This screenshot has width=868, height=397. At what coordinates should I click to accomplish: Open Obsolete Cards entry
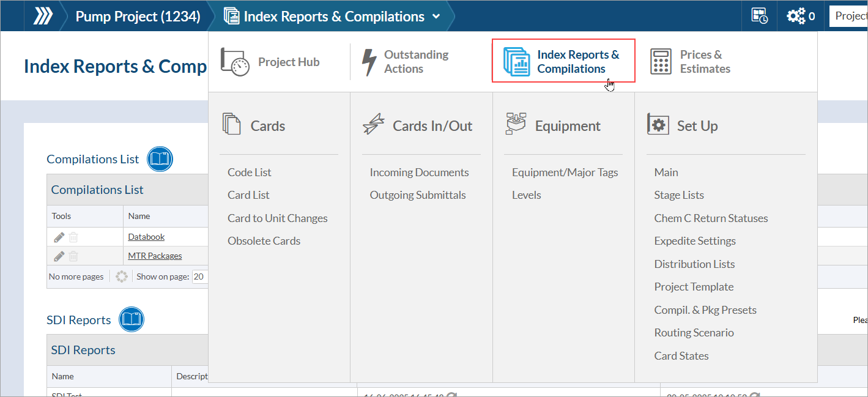pyautogui.click(x=264, y=241)
